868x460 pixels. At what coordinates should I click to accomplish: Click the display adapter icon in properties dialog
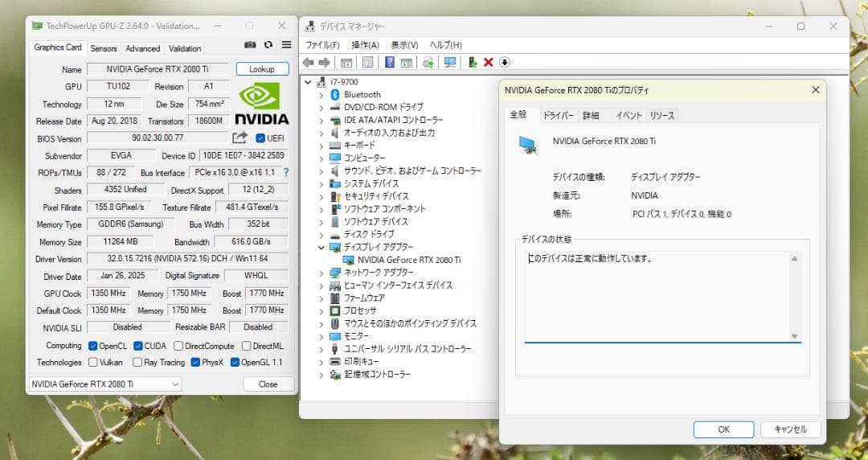coord(528,146)
